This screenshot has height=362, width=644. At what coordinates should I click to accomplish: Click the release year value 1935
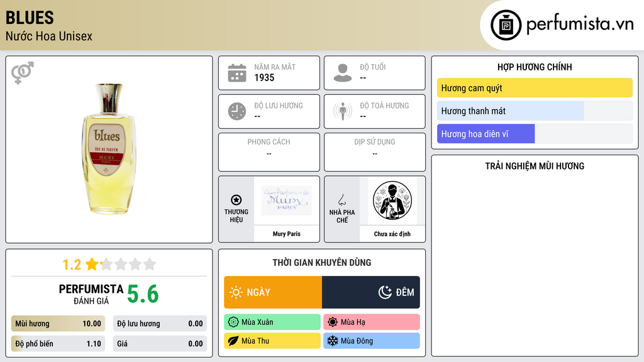pos(264,77)
